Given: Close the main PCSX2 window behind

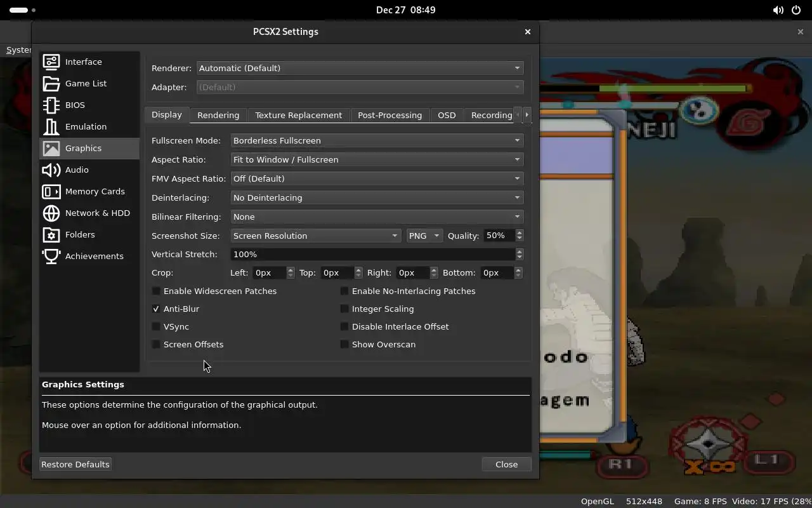Looking at the screenshot, I should pyautogui.click(x=800, y=31).
